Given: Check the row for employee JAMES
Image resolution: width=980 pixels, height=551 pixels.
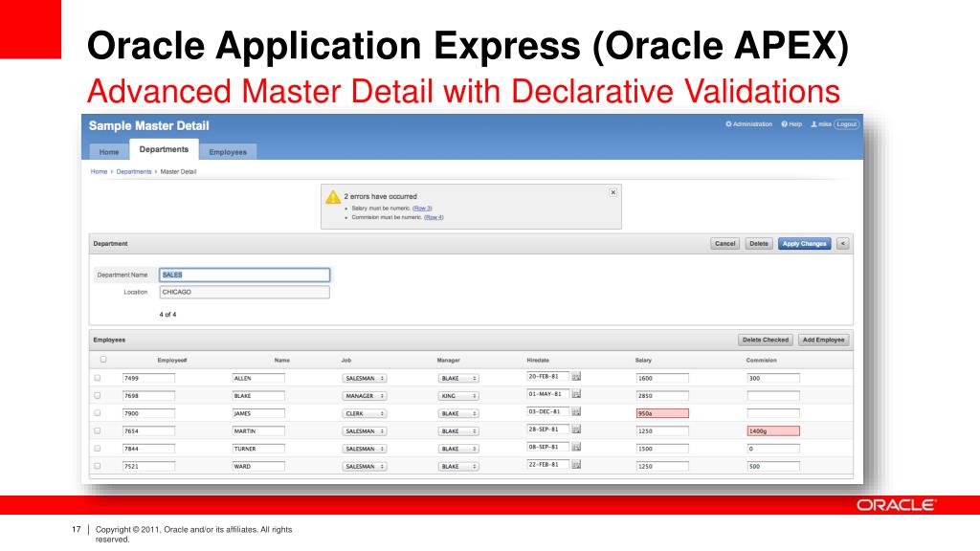Looking at the screenshot, I should [98, 413].
